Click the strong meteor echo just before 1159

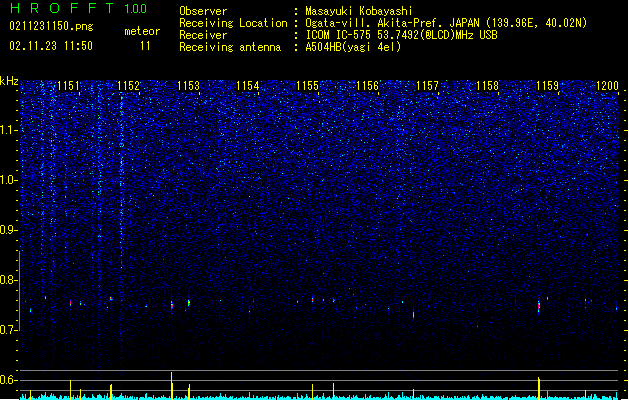click(539, 306)
